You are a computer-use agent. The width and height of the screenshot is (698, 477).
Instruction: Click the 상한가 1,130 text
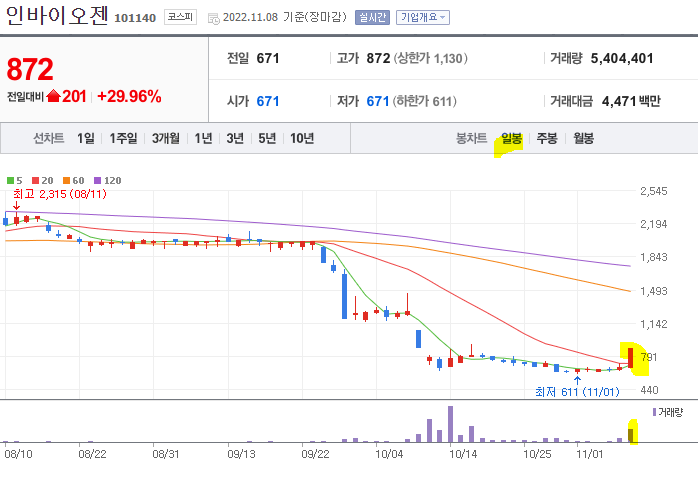point(430,58)
